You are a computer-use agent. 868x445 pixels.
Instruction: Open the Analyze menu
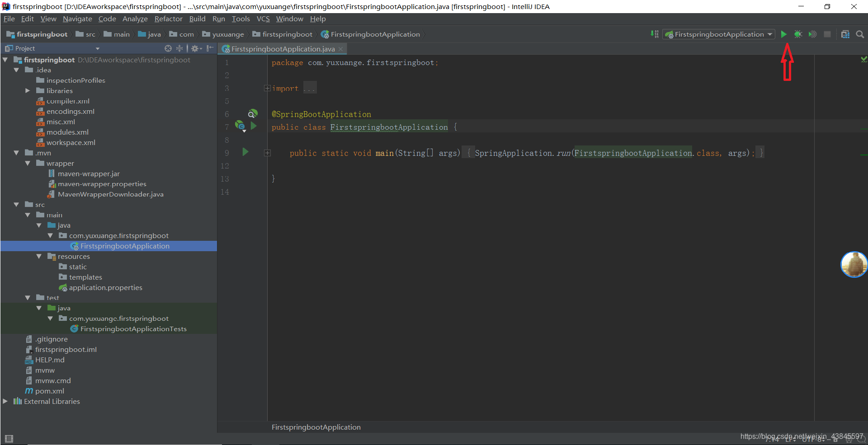tap(135, 19)
